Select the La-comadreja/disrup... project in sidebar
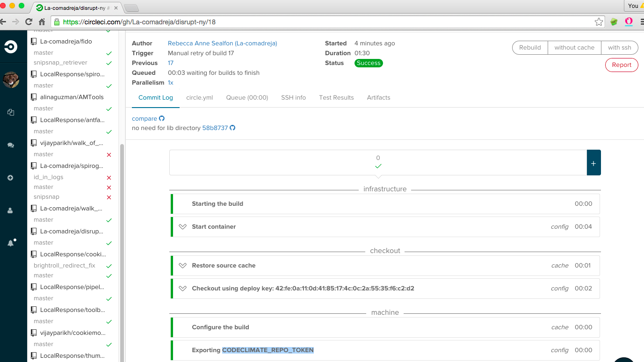The height and width of the screenshot is (362, 644). (71, 232)
